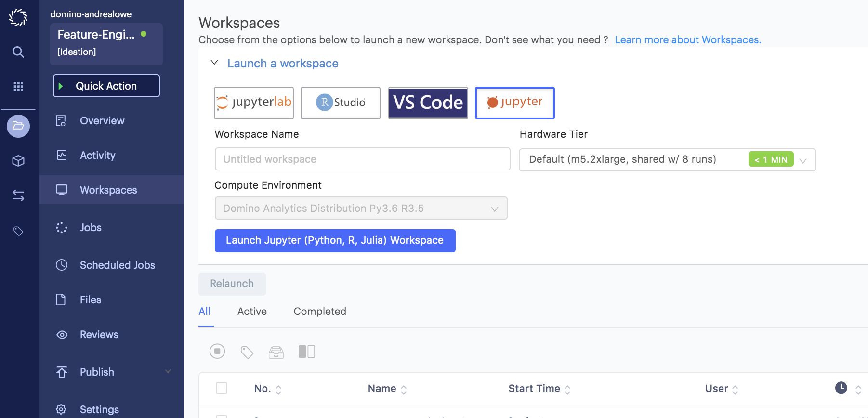Click the Workspace Name input field
This screenshot has width=868, height=418.
pyautogui.click(x=363, y=159)
